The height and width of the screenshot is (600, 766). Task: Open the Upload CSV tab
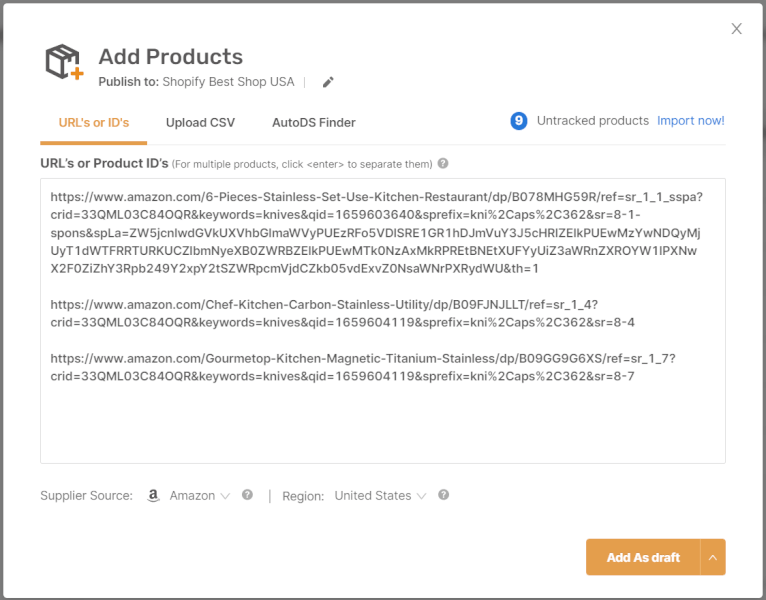[200, 123]
